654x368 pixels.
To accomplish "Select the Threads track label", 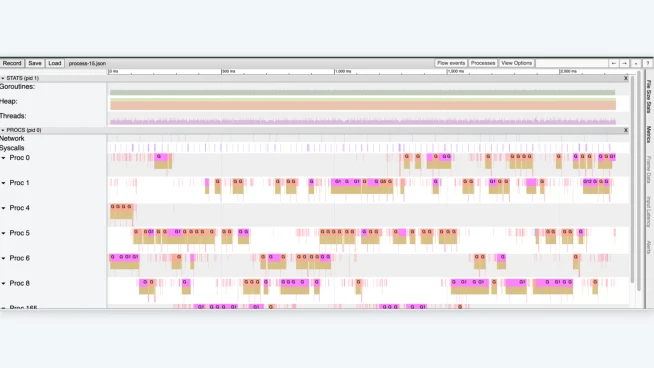I will 13,116.
